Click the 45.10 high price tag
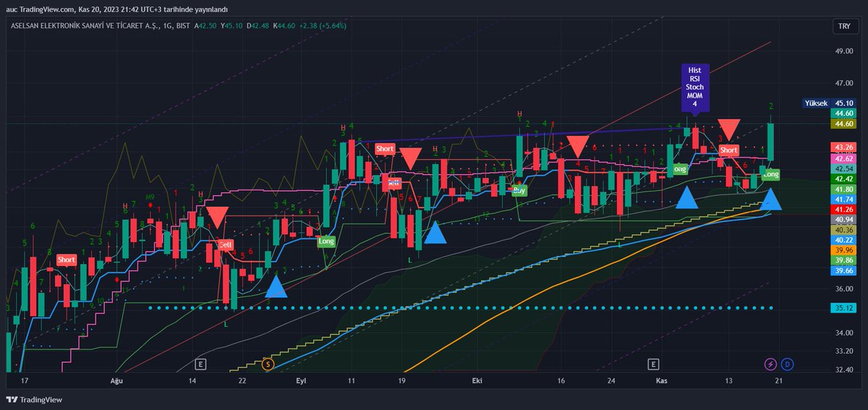The width and height of the screenshot is (868, 410). 843,103
